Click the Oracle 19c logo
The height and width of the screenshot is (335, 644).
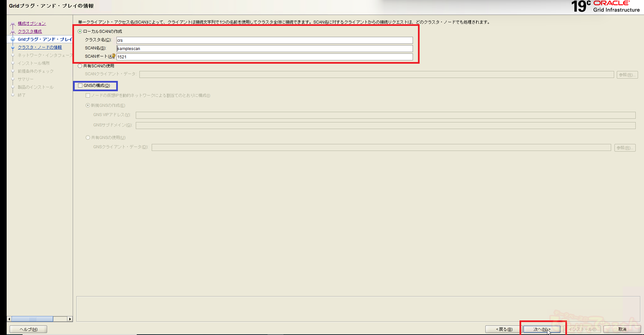605,7
